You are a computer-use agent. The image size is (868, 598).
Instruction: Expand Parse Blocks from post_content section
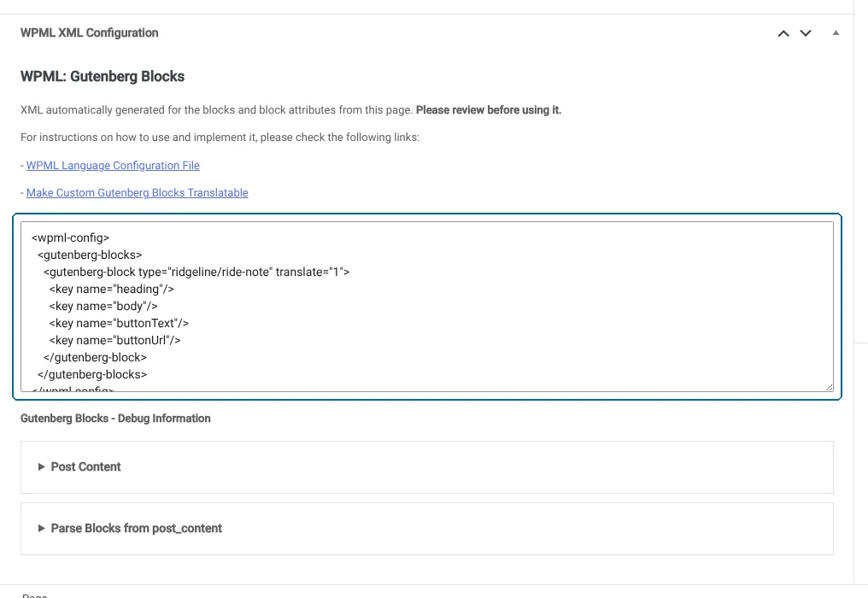427,528
